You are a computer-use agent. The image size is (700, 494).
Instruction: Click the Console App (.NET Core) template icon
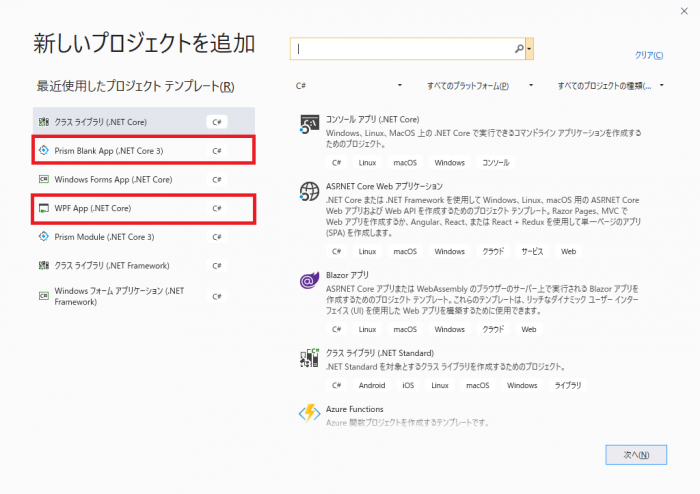309,124
